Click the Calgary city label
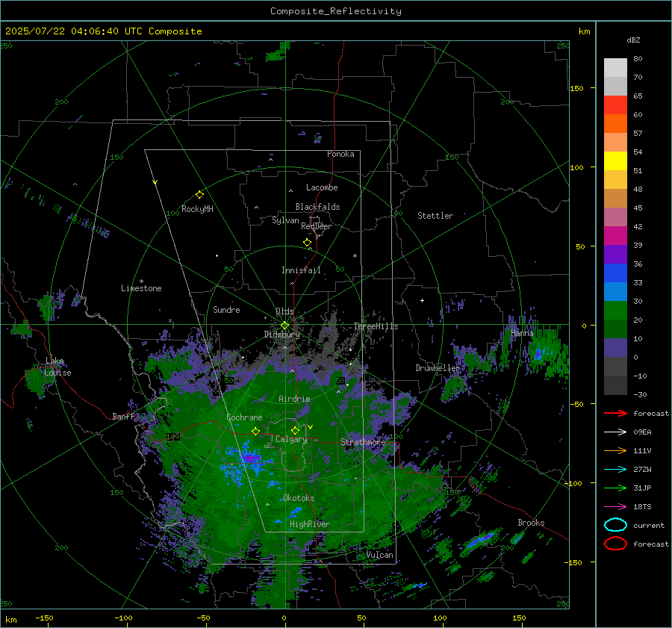 coord(291,439)
